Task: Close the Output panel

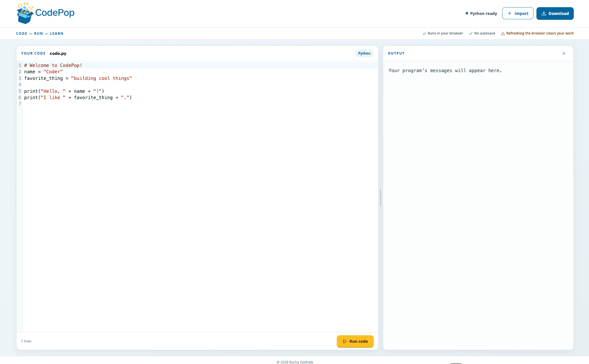Action: (564, 53)
